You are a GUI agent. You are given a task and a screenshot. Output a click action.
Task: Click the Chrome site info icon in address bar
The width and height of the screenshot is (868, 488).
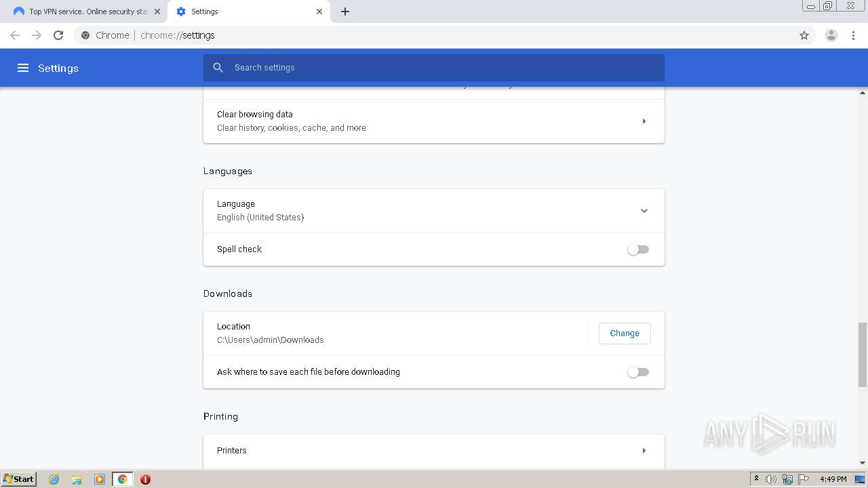tap(85, 35)
